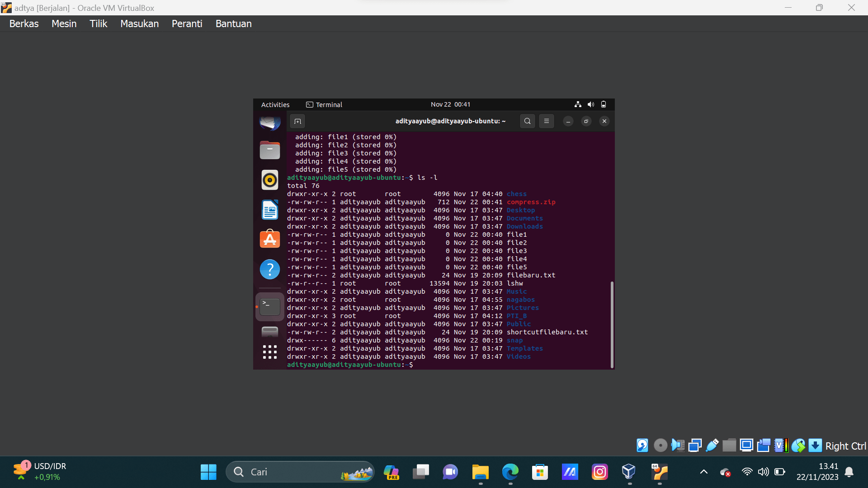Click the nagabos directory name
The image size is (868, 488).
click(520, 300)
